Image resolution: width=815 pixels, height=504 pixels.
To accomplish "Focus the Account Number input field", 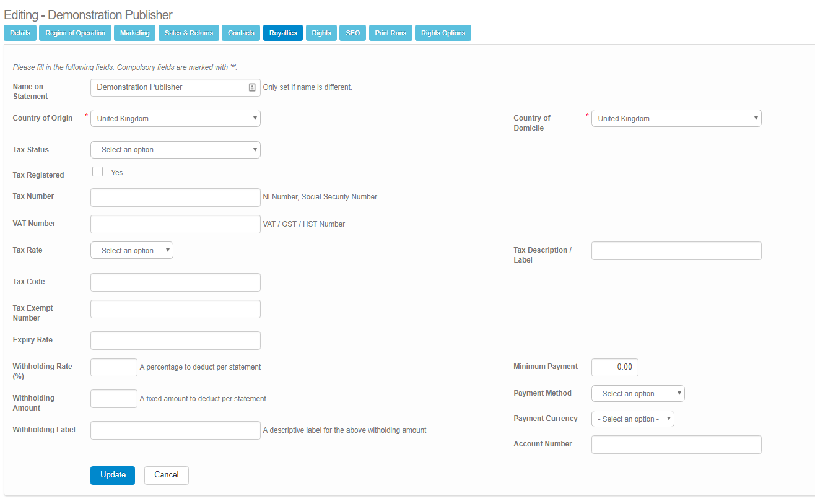I will pos(676,445).
